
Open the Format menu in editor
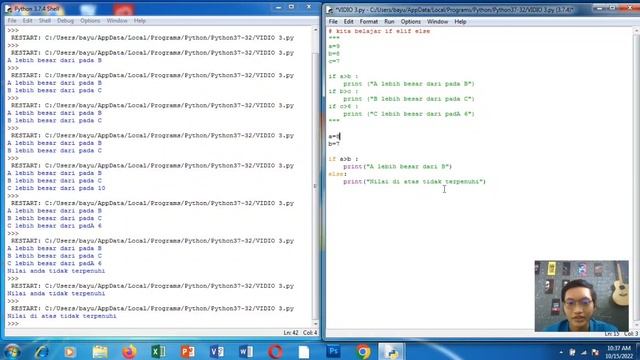tap(369, 21)
